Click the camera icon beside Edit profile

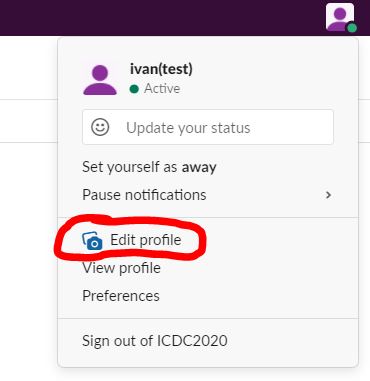[92, 241]
